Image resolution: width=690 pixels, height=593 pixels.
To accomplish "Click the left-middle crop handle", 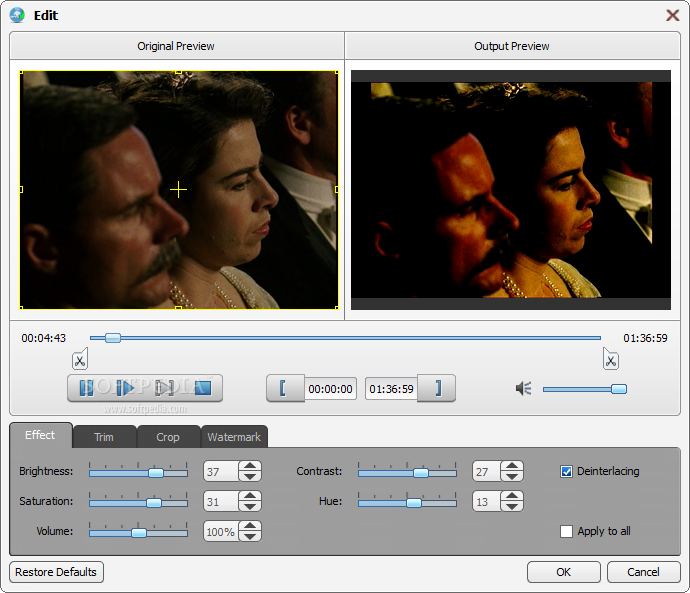I will tap(21, 190).
